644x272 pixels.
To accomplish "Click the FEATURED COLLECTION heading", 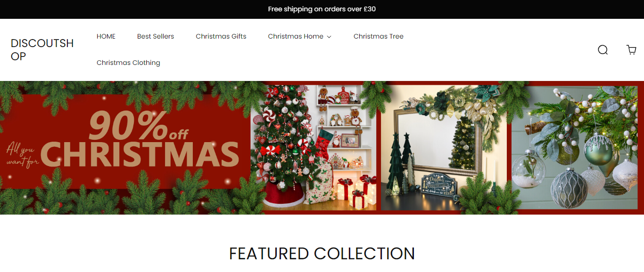I will tap(322, 254).
